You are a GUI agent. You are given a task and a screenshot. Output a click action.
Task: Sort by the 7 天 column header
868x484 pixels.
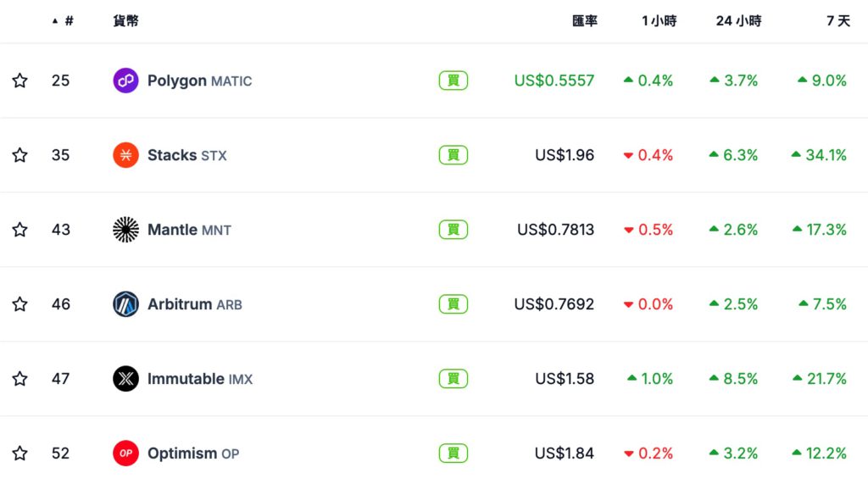pyautogui.click(x=837, y=20)
